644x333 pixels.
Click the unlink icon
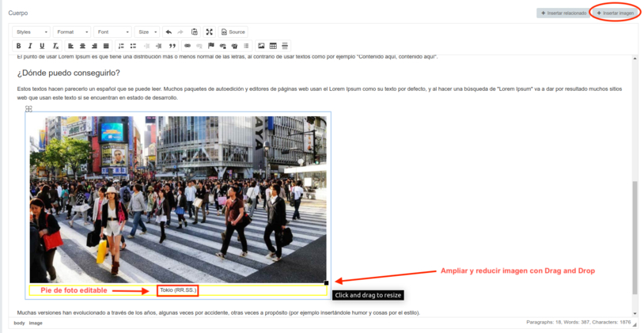point(199,46)
